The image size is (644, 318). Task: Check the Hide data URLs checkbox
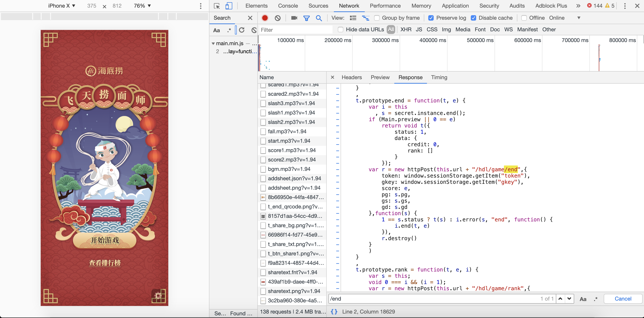341,30
